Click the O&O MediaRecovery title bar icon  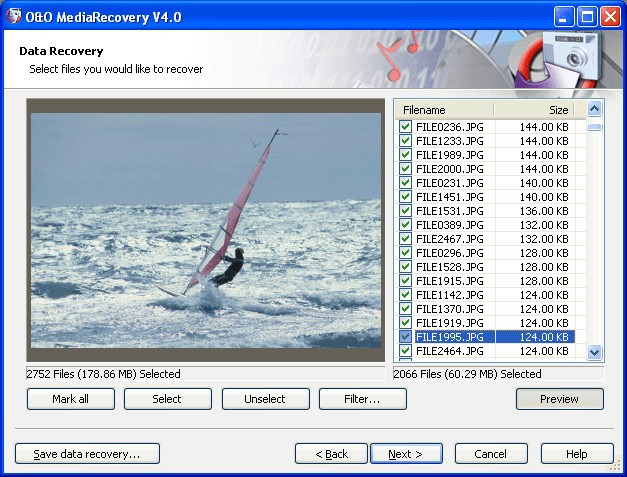click(13, 16)
